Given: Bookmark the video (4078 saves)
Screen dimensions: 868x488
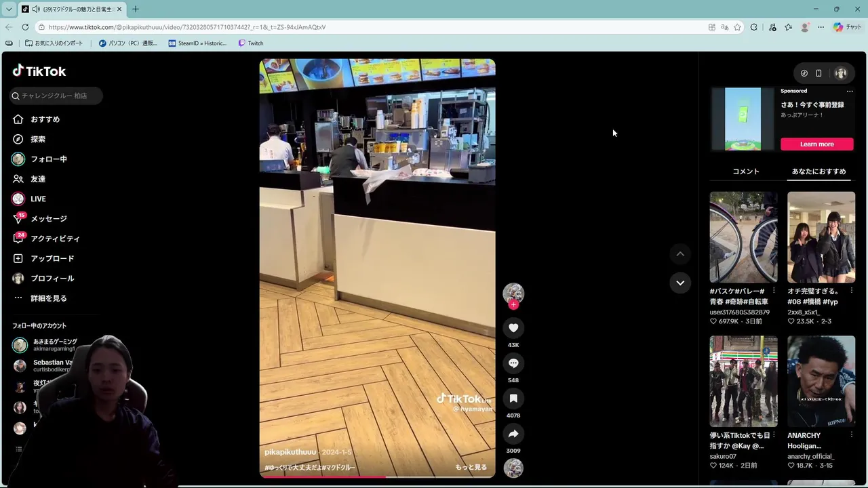Looking at the screenshot, I should pos(513,399).
